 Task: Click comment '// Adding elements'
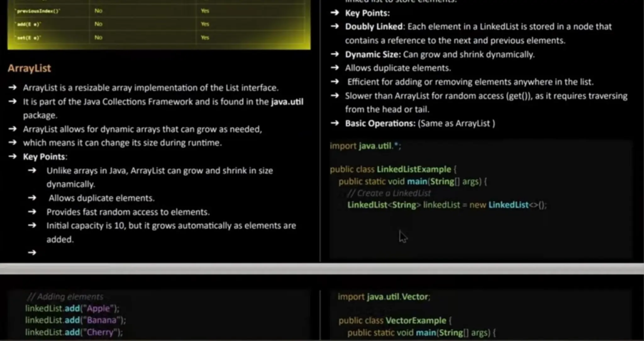pyautogui.click(x=65, y=297)
